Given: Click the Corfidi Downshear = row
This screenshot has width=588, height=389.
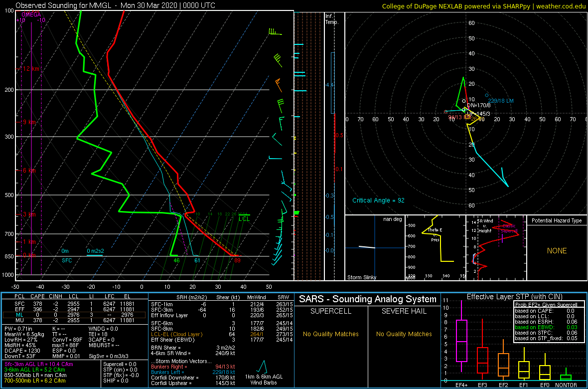Looking at the screenshot, I should (194, 378).
